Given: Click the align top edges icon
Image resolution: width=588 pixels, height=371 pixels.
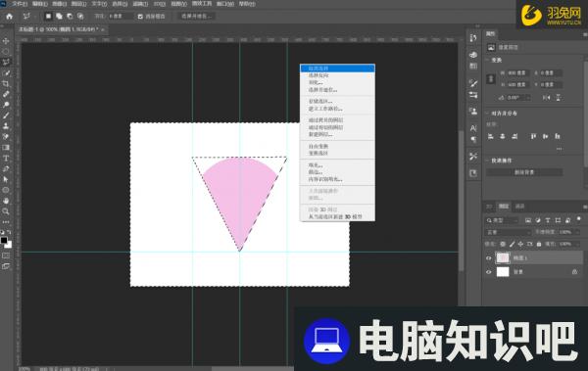Looking at the screenshot, I should click(x=533, y=136).
